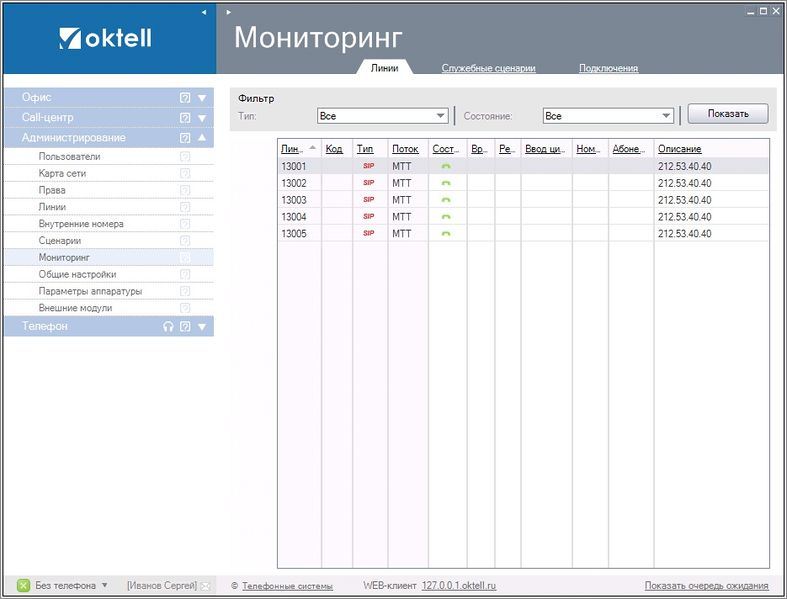Image resolution: width=787 pixels, height=599 pixels.
Task: Open Сценарии menu item
Action: [60, 241]
